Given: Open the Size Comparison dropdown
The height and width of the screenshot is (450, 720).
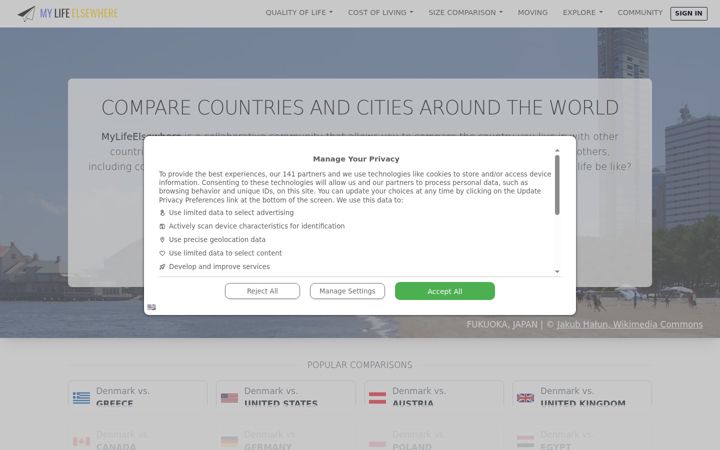Looking at the screenshot, I should (466, 12).
